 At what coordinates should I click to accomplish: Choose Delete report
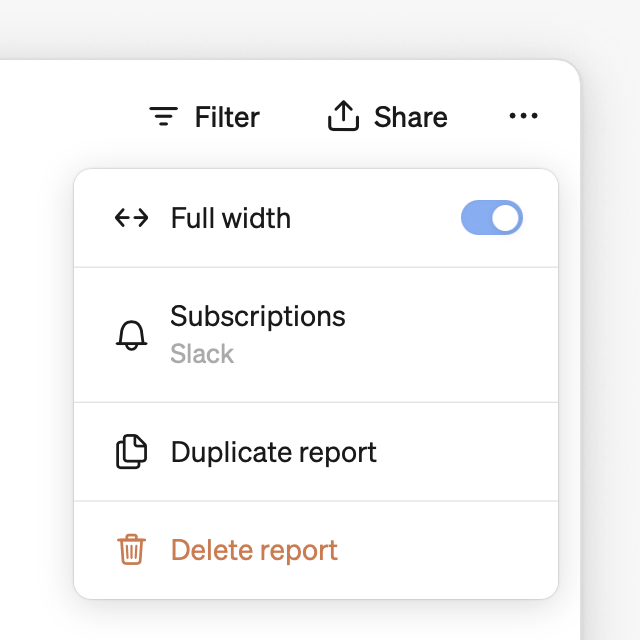(x=316, y=550)
